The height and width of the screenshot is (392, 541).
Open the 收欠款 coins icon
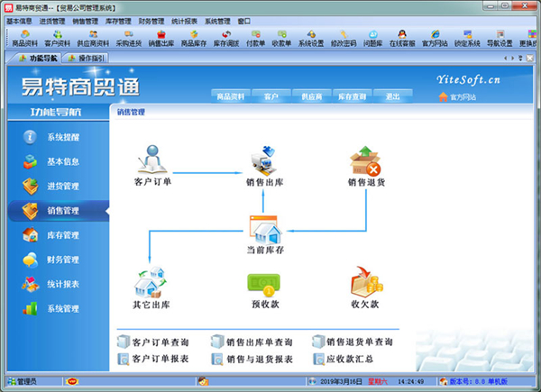pyautogui.click(x=365, y=287)
